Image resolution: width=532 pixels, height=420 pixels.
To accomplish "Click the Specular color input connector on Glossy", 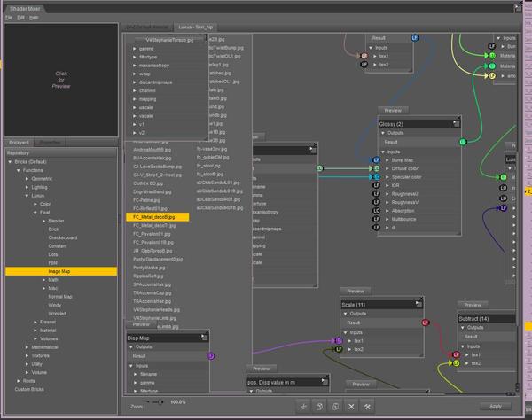I will point(376,177).
